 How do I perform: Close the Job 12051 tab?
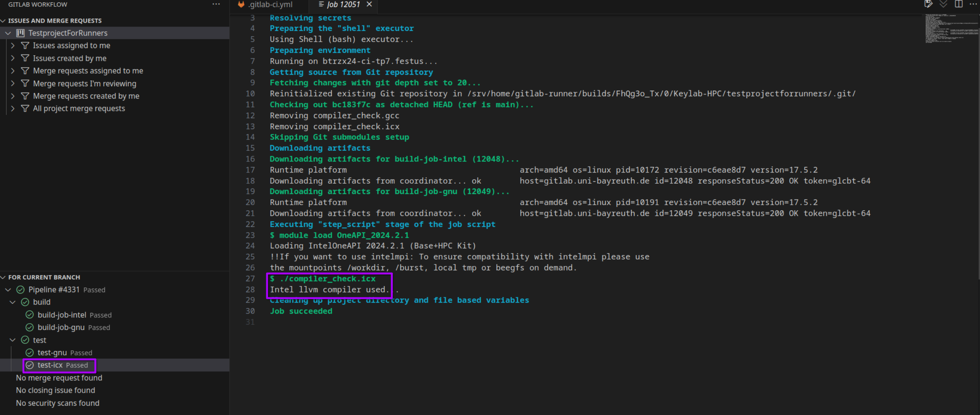pyautogui.click(x=369, y=4)
